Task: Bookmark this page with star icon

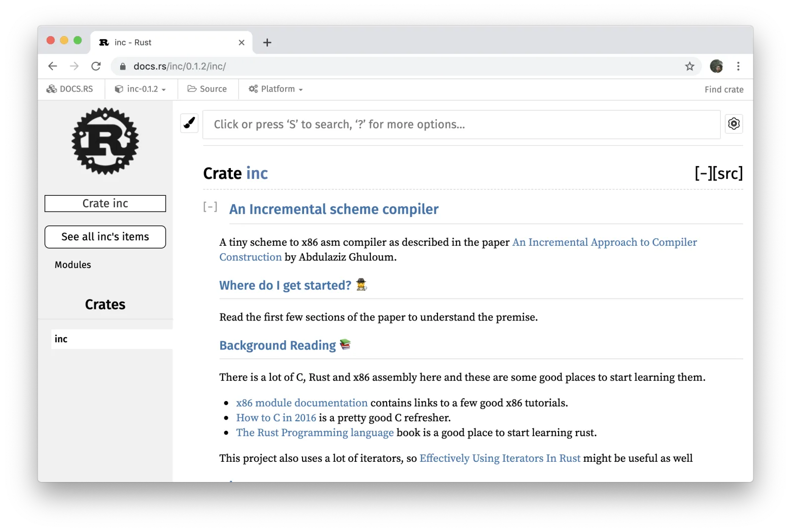Action: tap(689, 66)
